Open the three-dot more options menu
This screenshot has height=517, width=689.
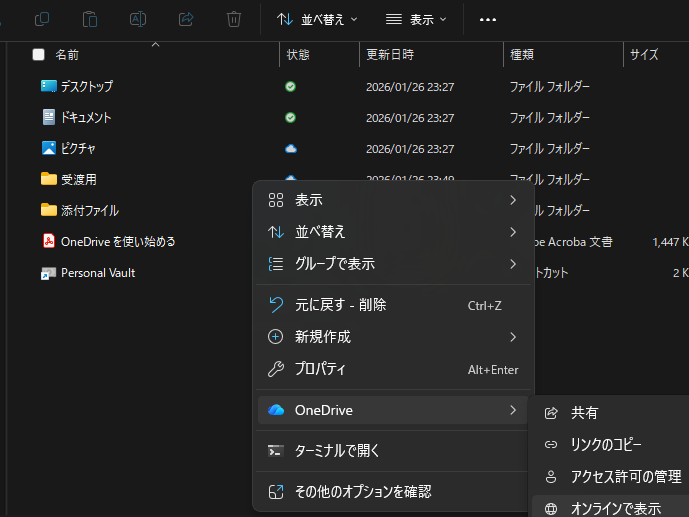click(x=488, y=19)
